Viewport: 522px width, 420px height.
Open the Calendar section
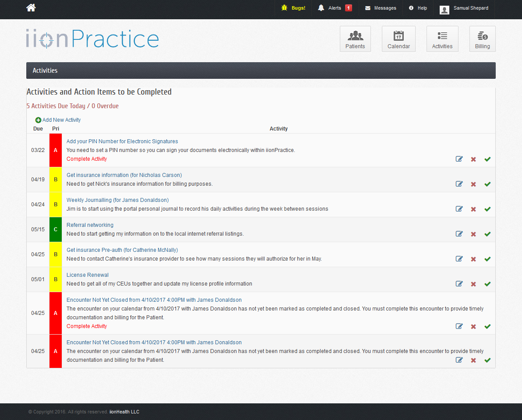(399, 39)
